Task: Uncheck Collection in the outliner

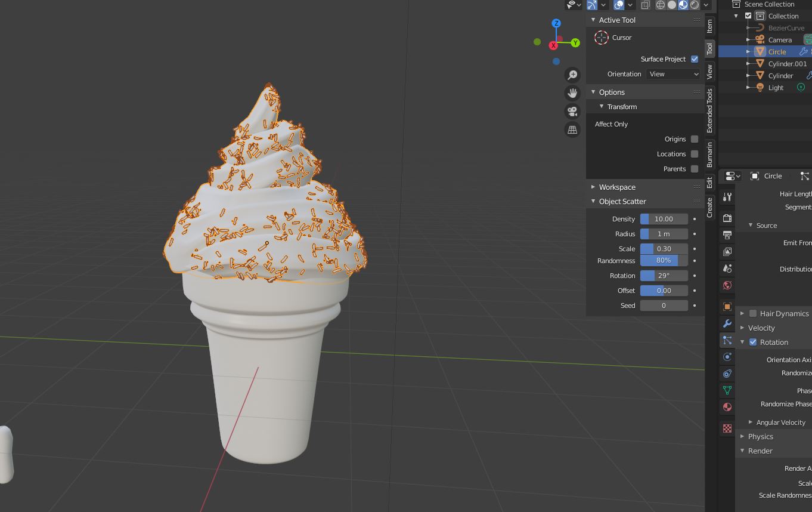Action: pyautogui.click(x=748, y=16)
